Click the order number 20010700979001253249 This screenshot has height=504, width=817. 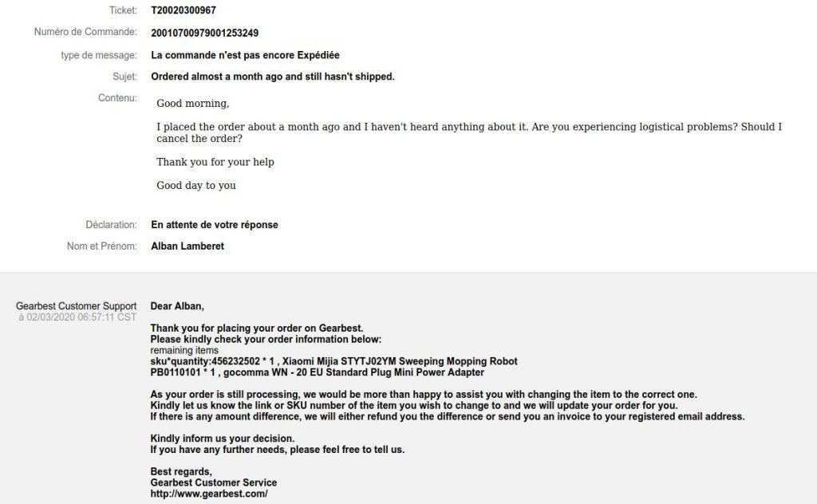[205, 33]
